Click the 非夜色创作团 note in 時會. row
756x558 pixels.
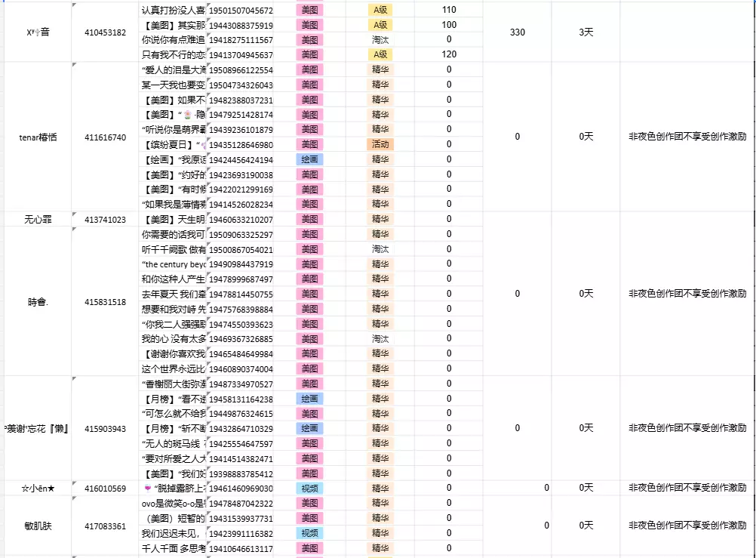coord(687,294)
